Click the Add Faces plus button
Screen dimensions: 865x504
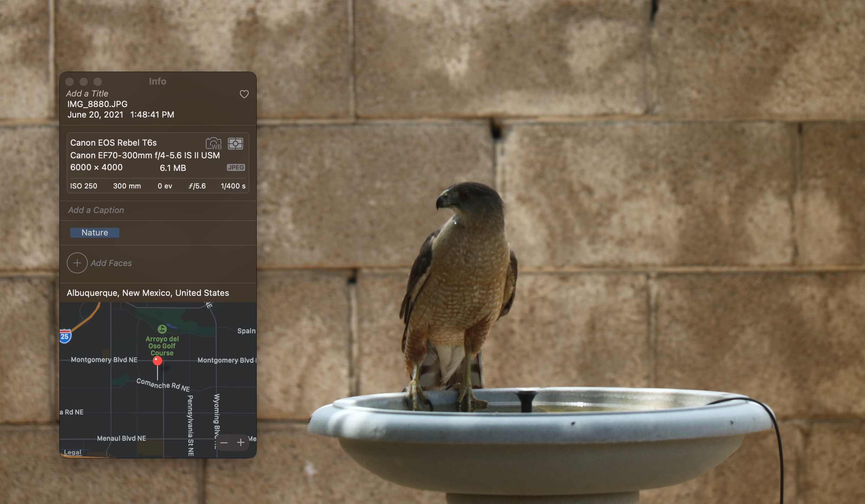click(x=77, y=263)
